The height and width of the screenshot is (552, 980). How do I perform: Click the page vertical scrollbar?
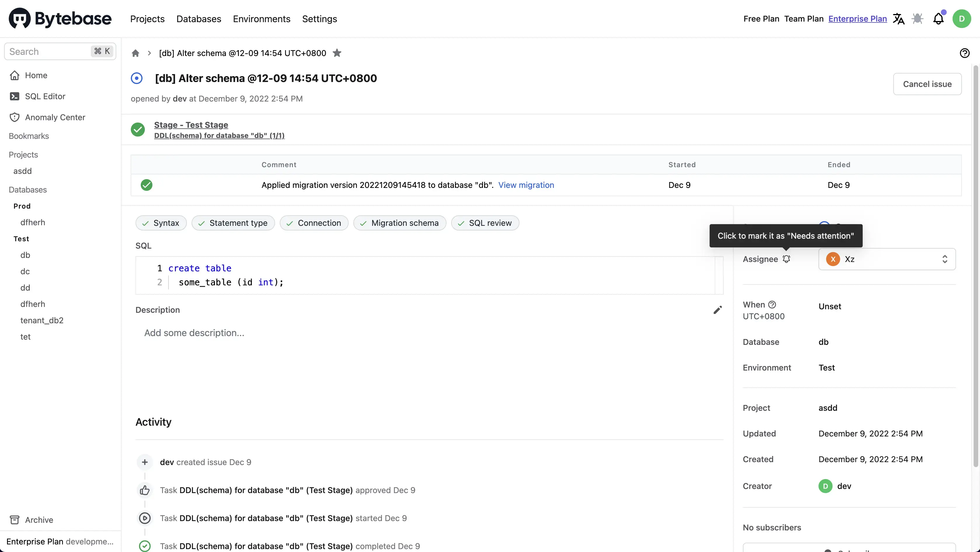coord(975,266)
